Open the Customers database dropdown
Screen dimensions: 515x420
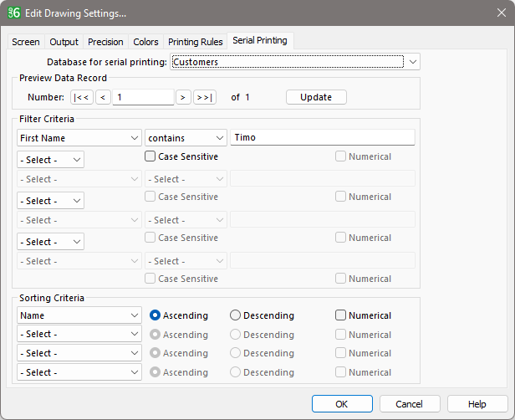click(295, 62)
